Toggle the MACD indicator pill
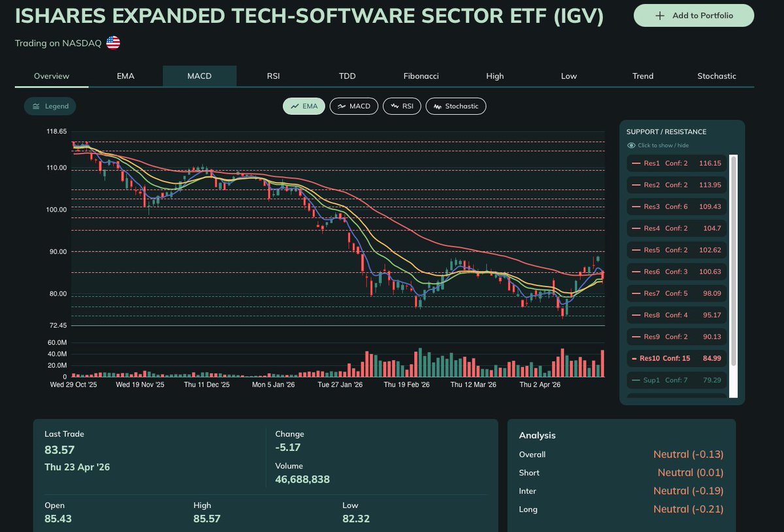Screen dimensions: 784x532 354,106
